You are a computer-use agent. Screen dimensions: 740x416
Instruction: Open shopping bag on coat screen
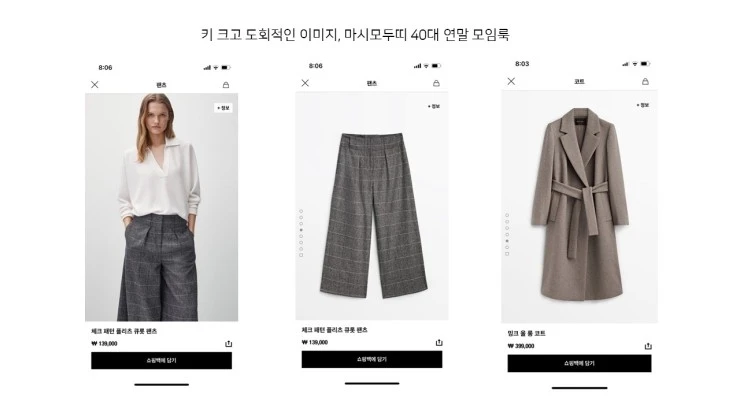(x=645, y=81)
